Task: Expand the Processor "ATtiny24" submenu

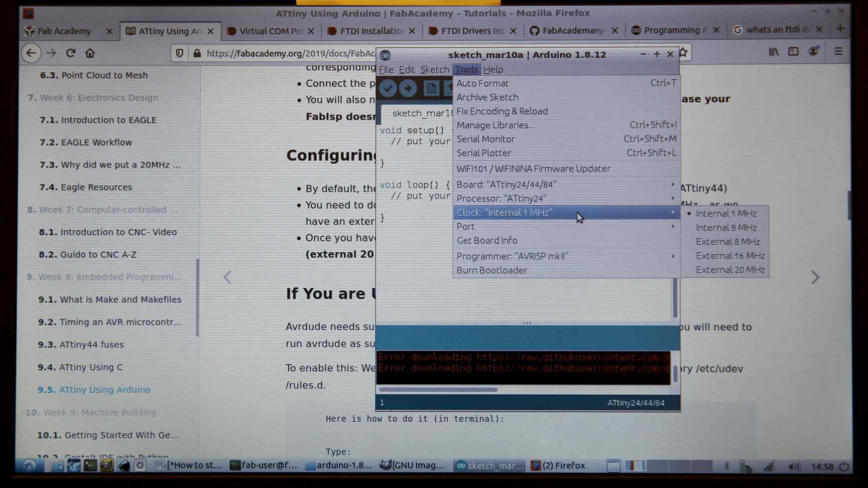Action: coord(566,198)
